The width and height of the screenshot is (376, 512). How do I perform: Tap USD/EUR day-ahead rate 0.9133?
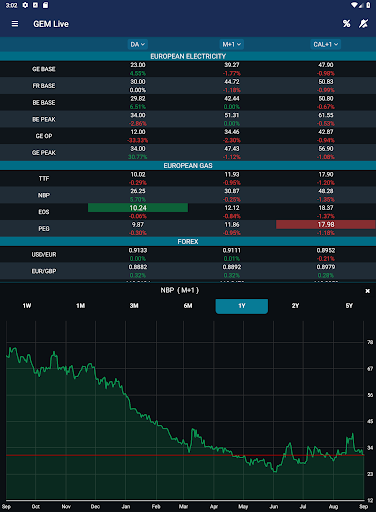[x=138, y=250]
